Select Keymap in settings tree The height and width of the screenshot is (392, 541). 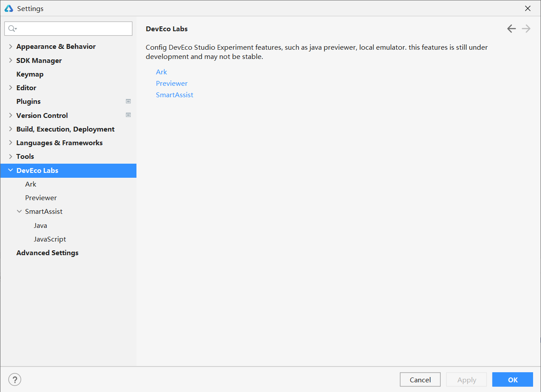[30, 74]
